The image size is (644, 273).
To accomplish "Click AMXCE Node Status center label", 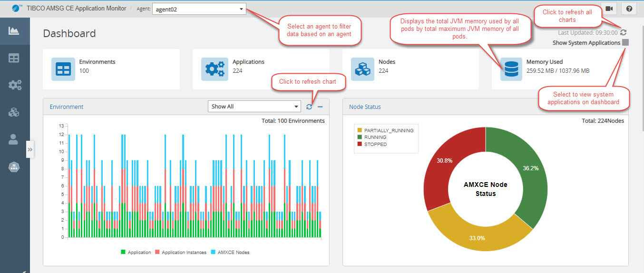I will (x=486, y=189).
